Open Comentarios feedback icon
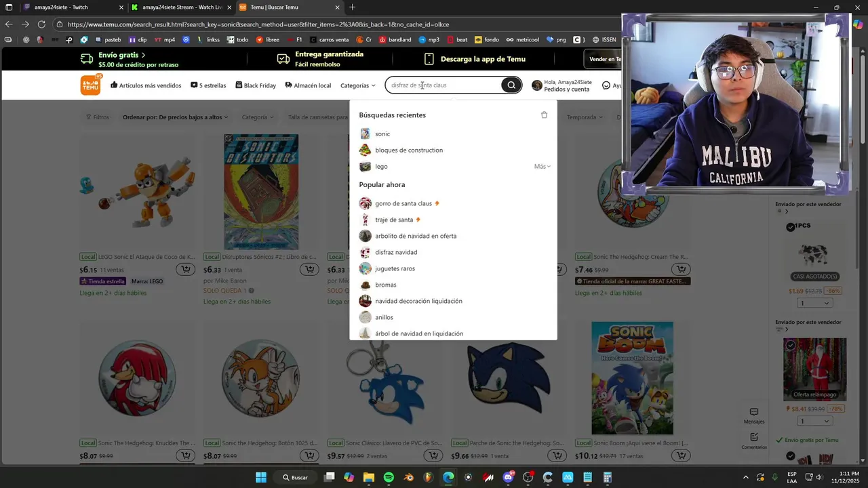Viewport: 868px width, 488px height. click(x=754, y=441)
